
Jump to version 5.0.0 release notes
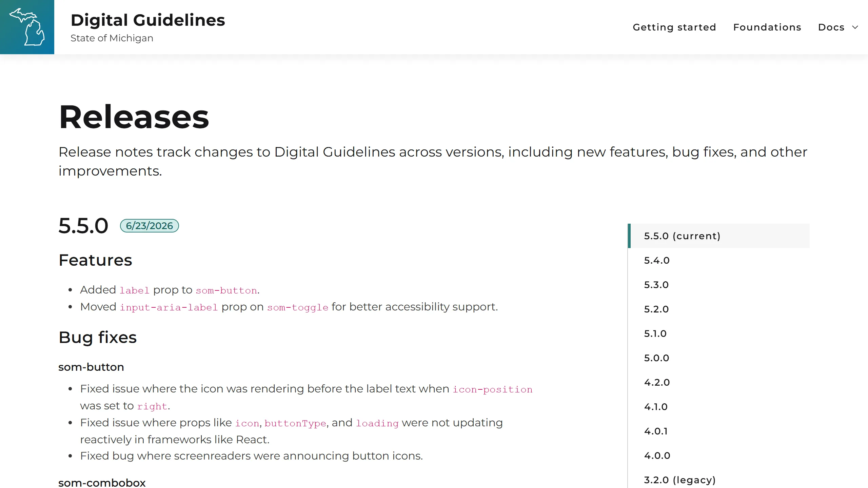(x=719, y=358)
